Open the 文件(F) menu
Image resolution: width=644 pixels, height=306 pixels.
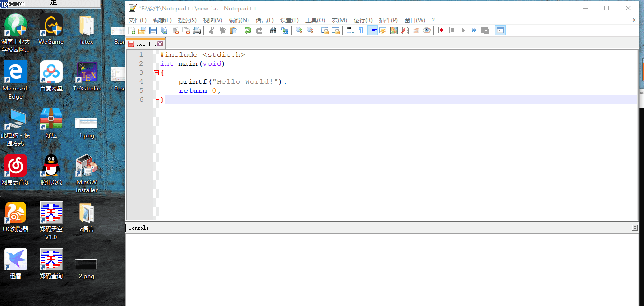(137, 20)
